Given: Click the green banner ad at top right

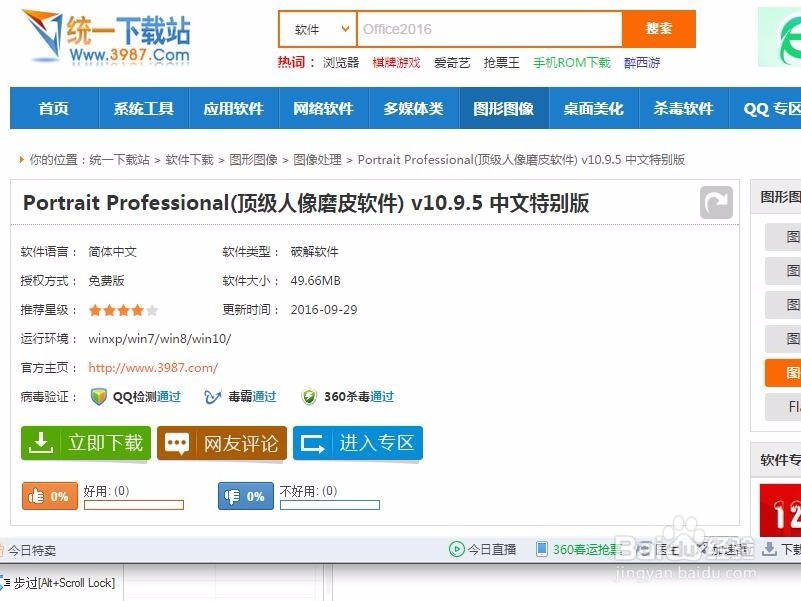Looking at the screenshot, I should pyautogui.click(x=780, y=37).
